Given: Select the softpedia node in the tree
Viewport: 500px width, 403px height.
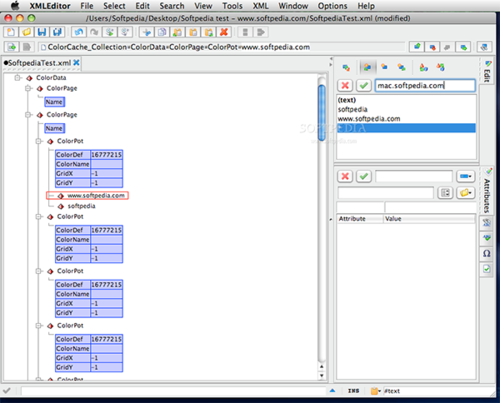Looking at the screenshot, I should coord(81,206).
